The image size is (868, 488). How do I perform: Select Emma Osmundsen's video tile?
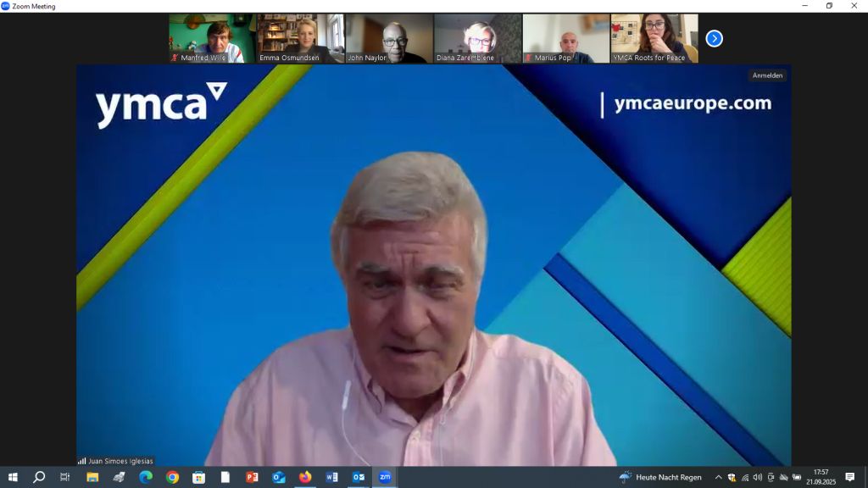tap(300, 38)
